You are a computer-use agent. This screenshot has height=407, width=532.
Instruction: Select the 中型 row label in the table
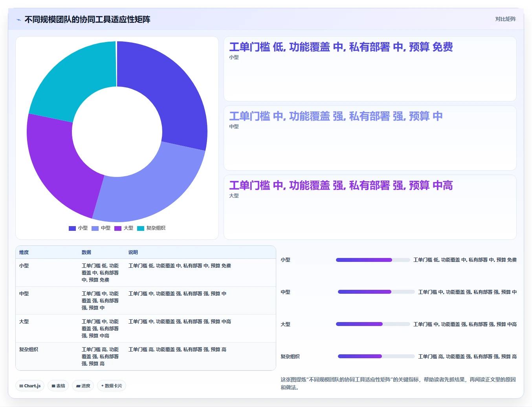point(24,294)
